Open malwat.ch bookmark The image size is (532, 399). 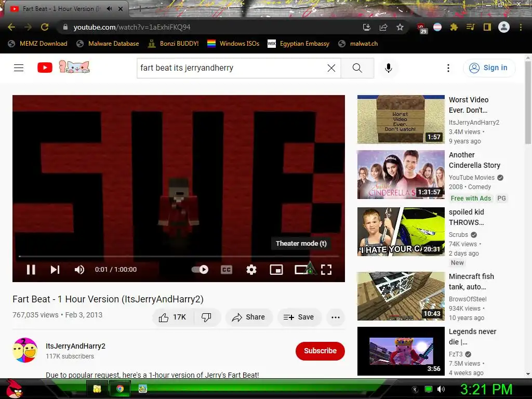(358, 44)
